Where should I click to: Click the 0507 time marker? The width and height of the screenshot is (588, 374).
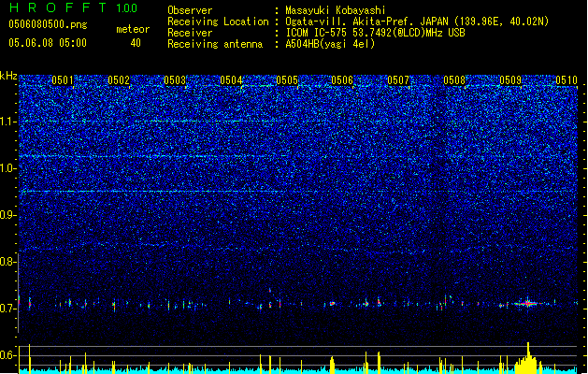(398, 80)
